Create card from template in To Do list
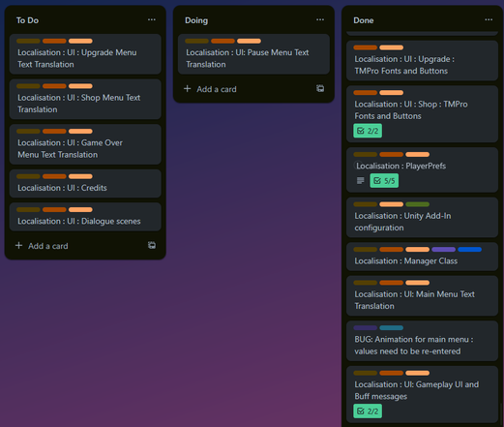 point(152,245)
